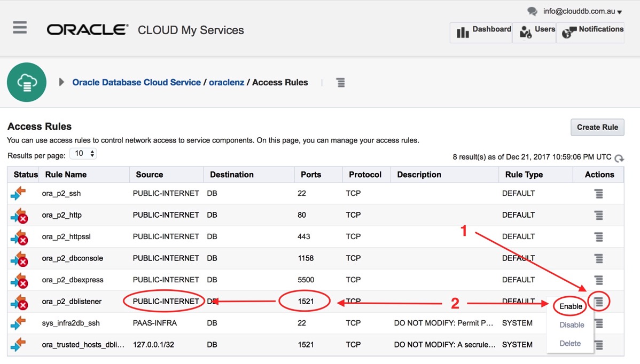Screen dimensions: 640x364
Task: Expand the breadcrumb disclosure triangle
Action: (x=61, y=82)
